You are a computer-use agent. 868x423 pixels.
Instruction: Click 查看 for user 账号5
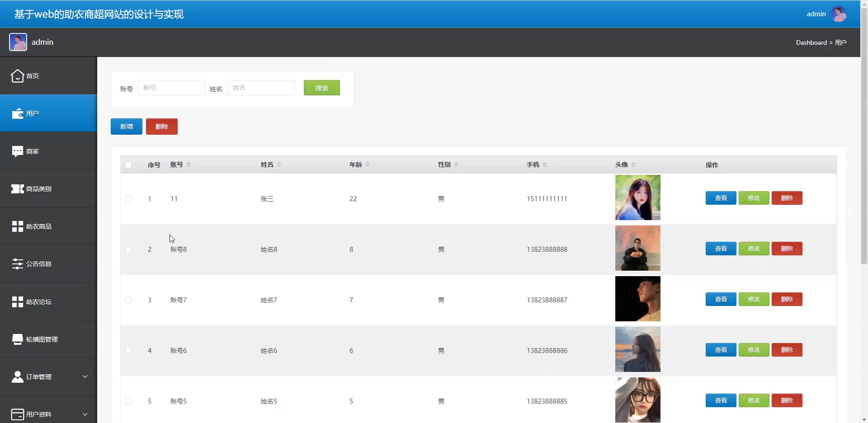(x=721, y=400)
